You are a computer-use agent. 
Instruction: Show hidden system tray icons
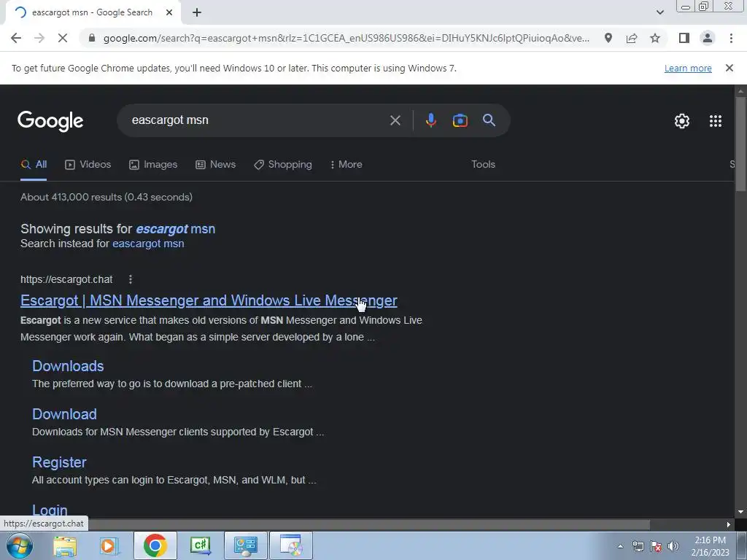(x=620, y=546)
